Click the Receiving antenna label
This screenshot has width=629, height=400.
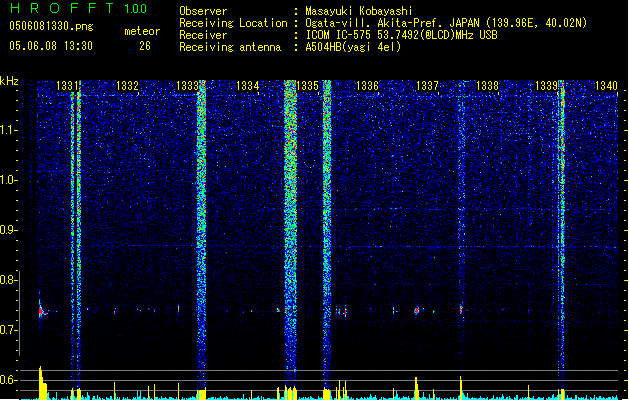(x=230, y=47)
